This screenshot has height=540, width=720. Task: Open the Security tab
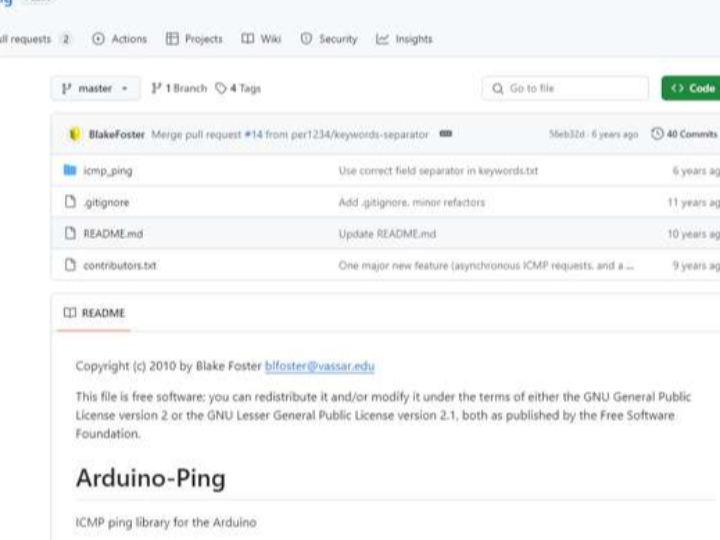(x=328, y=39)
